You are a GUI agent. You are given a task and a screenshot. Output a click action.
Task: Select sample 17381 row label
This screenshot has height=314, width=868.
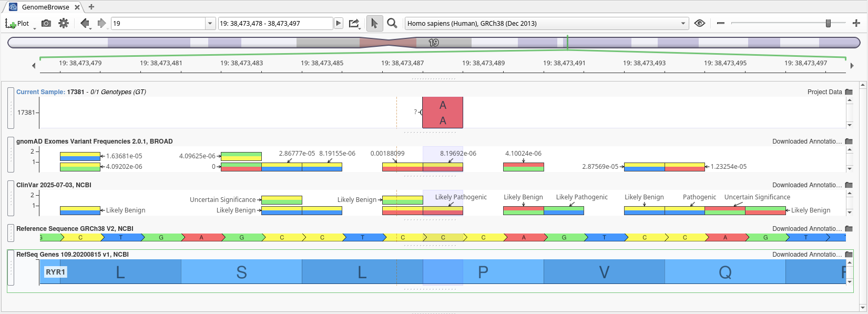click(x=26, y=112)
